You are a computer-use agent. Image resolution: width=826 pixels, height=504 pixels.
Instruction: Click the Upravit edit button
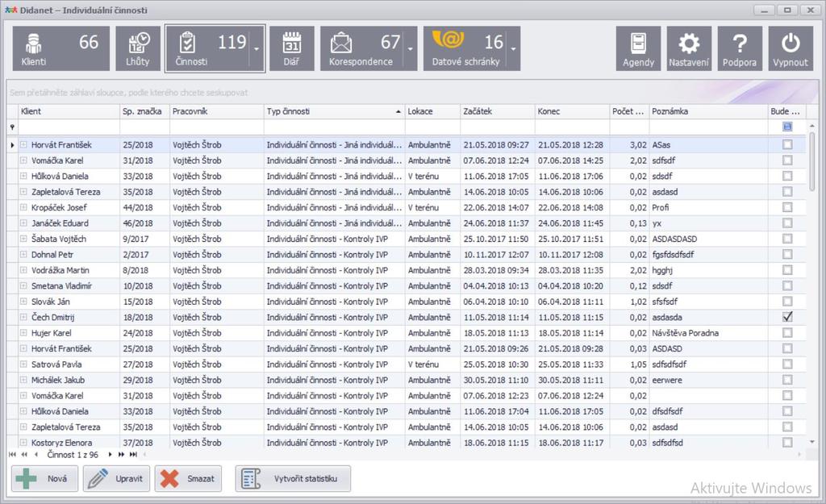(x=116, y=479)
